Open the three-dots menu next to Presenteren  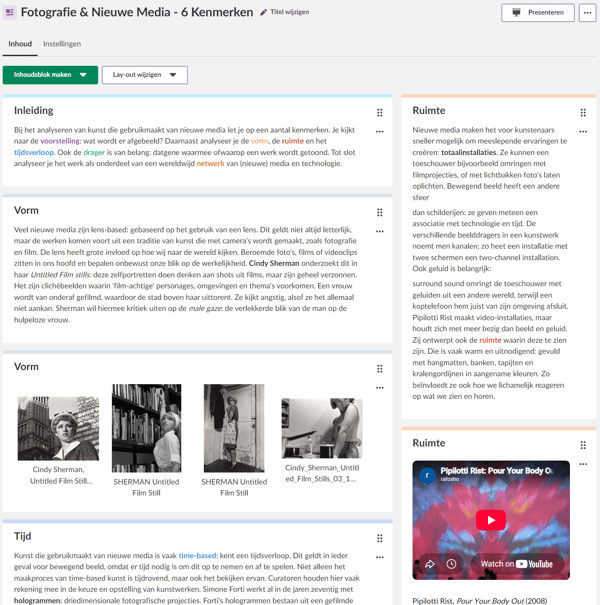[587, 13]
